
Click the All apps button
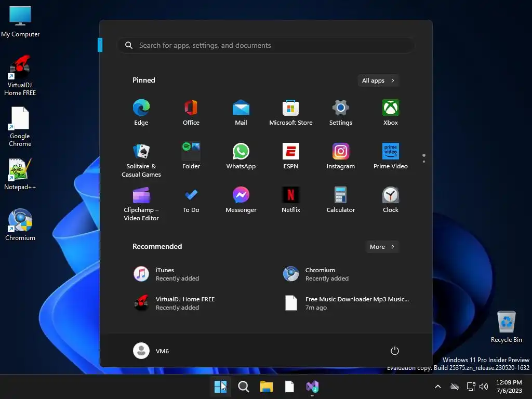(x=378, y=81)
